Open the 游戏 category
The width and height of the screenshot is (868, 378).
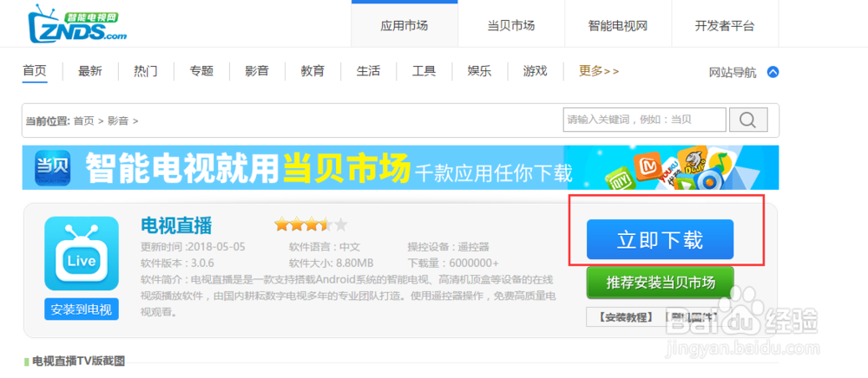tap(536, 71)
